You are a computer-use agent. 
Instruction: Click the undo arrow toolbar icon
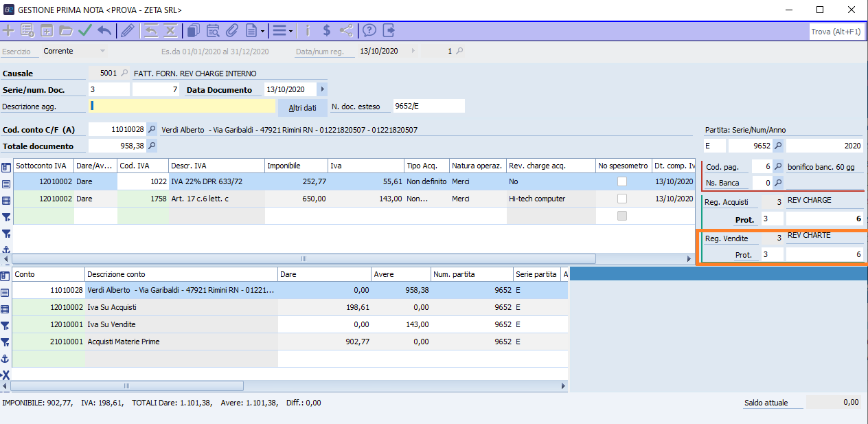coord(104,30)
